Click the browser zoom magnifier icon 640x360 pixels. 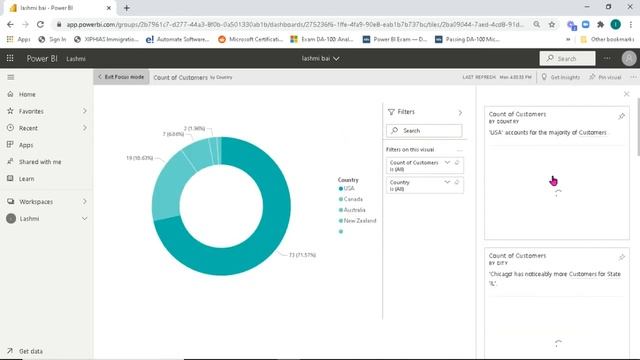point(536,24)
